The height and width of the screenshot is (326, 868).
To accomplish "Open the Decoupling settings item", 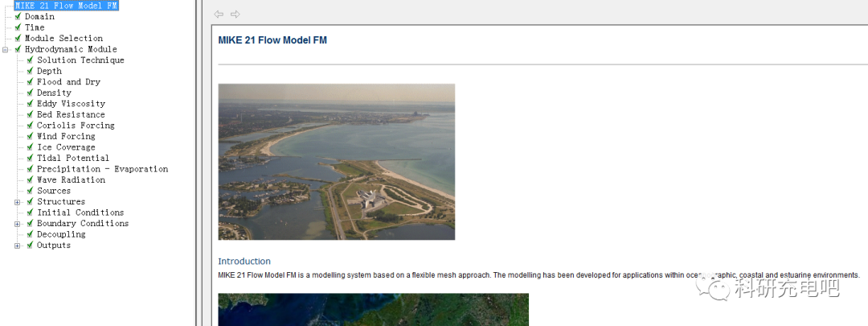I will 61,234.
